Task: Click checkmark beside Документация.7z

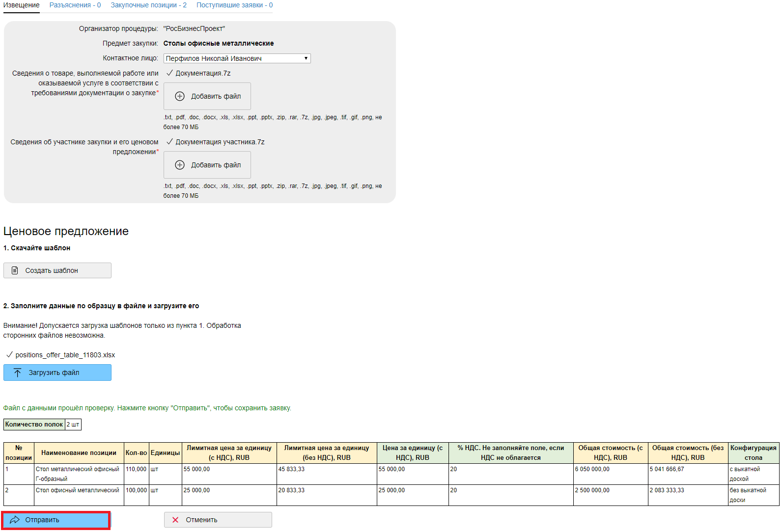Action: [169, 73]
